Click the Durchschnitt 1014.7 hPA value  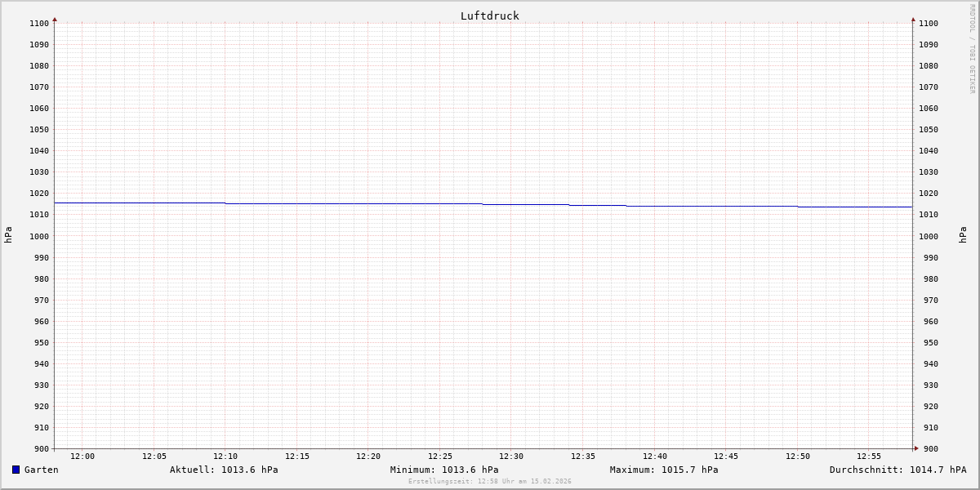(898, 470)
